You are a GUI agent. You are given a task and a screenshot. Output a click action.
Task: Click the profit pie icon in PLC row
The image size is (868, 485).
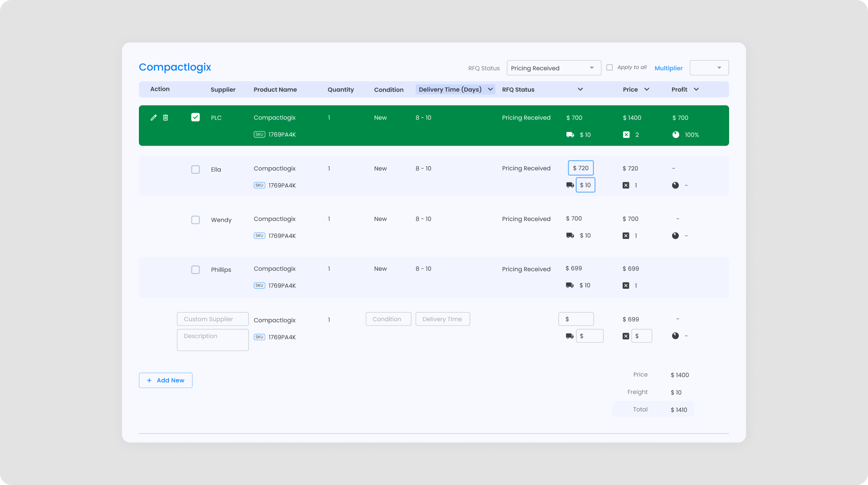[676, 135]
